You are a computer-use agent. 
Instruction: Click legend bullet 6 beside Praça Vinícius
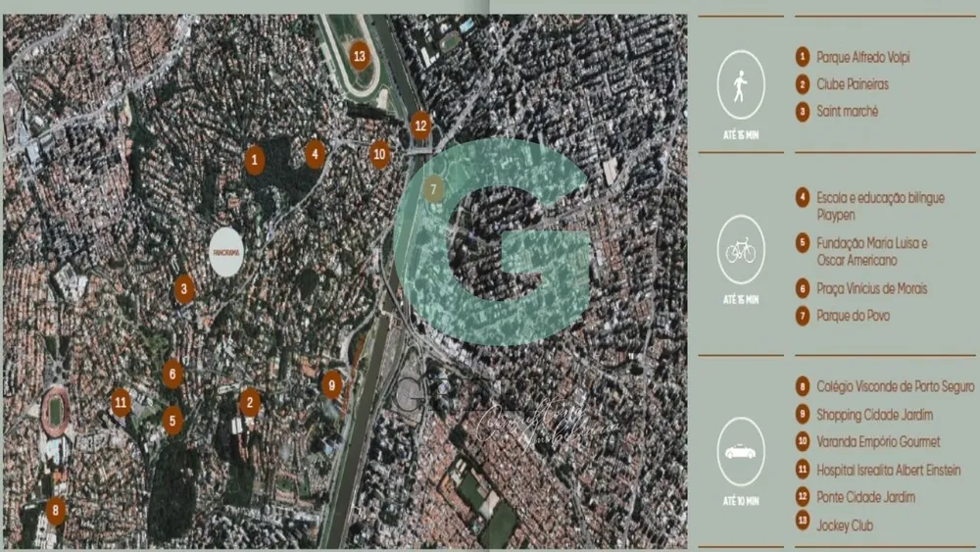(803, 288)
